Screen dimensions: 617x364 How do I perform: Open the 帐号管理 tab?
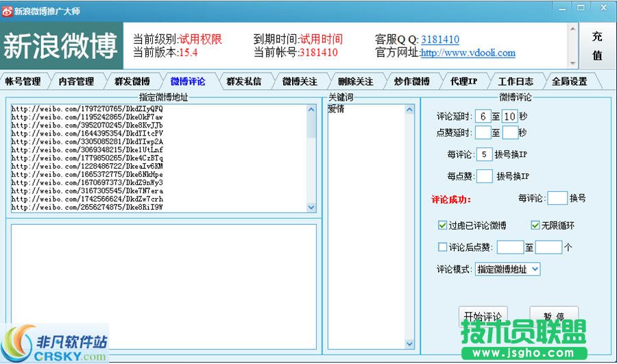(x=23, y=82)
